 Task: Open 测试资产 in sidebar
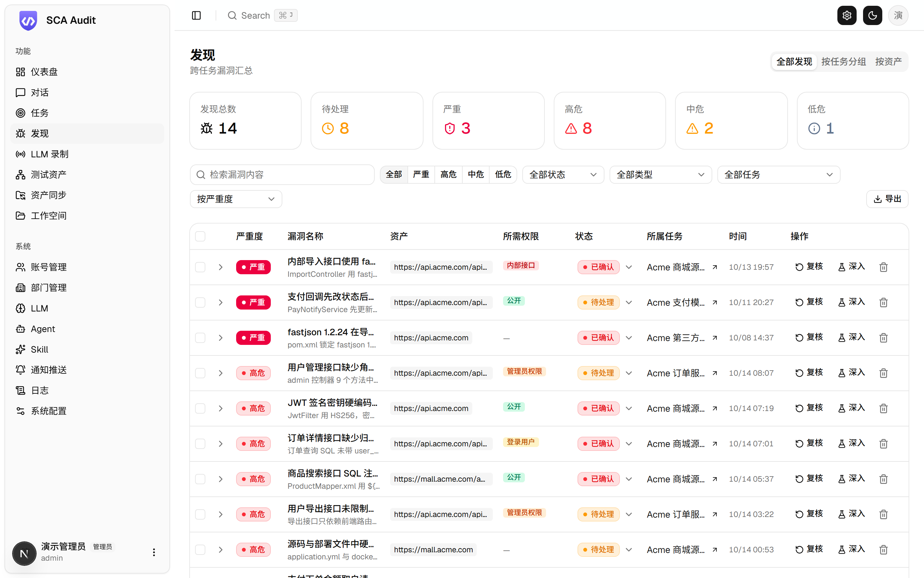[88, 175]
